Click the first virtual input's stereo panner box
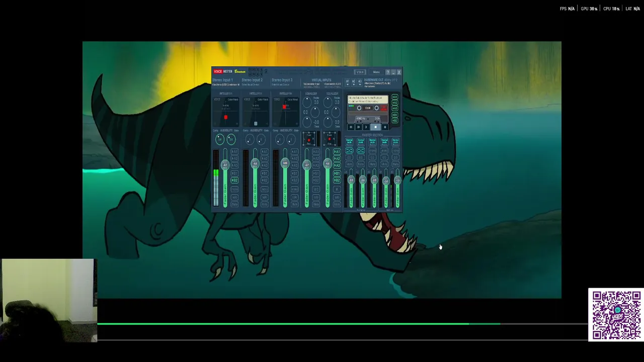Screen dimensions: 644x362 coord(309,139)
